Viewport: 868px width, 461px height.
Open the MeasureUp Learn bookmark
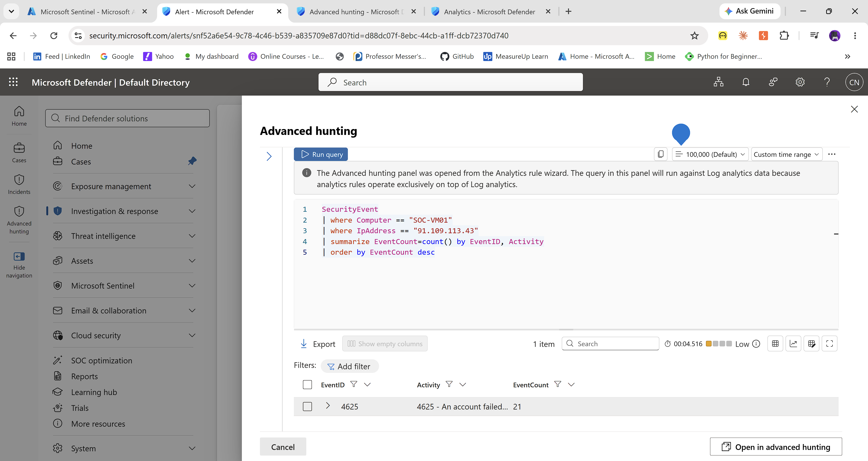coord(516,56)
